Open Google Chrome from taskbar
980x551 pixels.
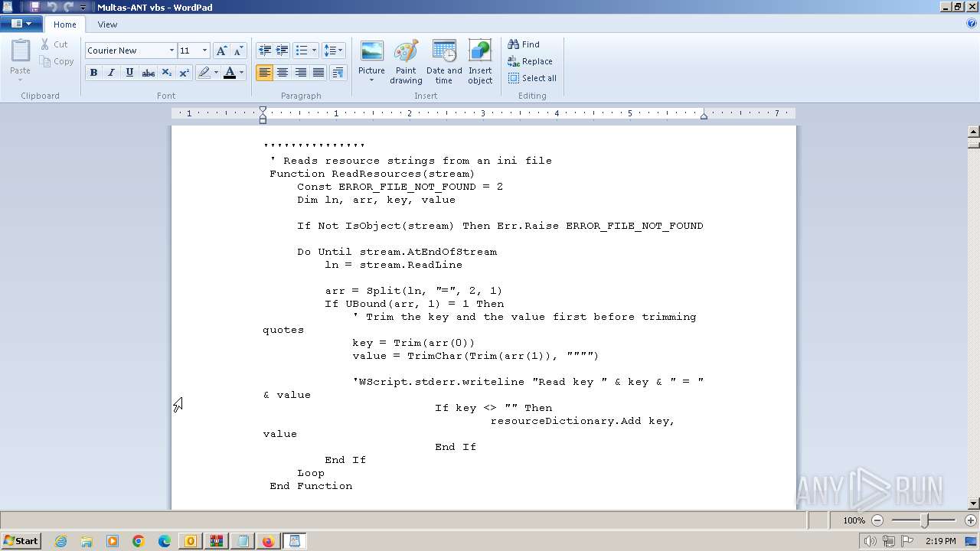[x=139, y=541]
